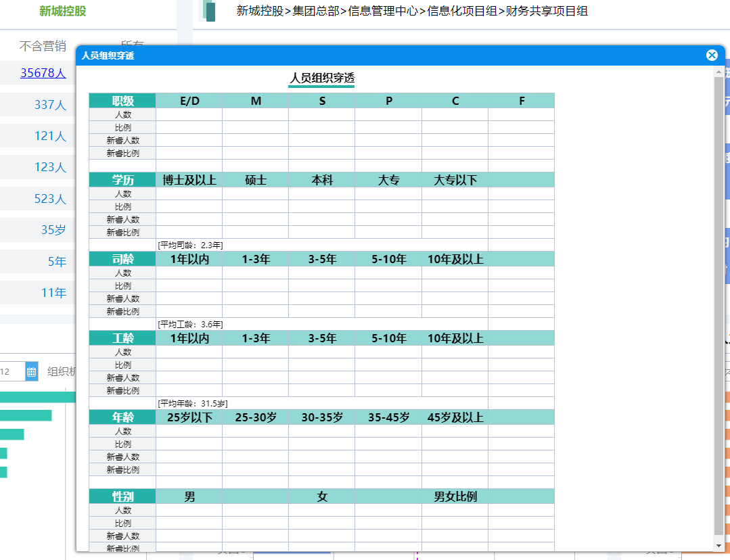Click the P rank column header
Screen dimensions: 730x560
(389, 101)
